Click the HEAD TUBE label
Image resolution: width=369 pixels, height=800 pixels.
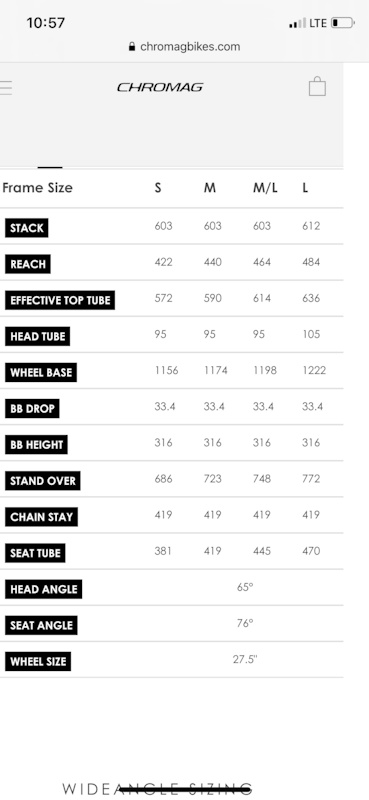(38, 336)
